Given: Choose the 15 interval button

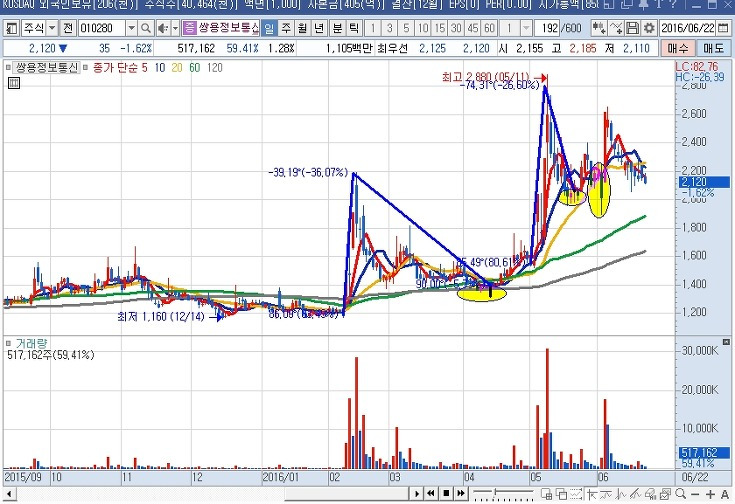Looking at the screenshot, I should click(439, 29).
